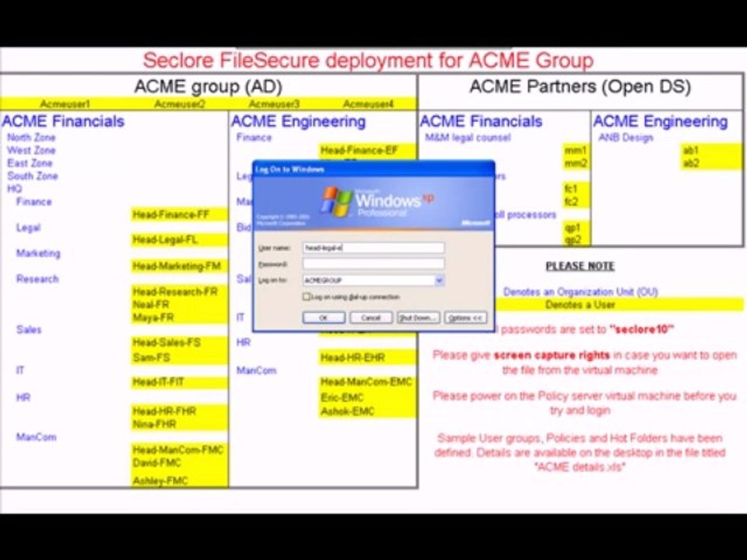This screenshot has height=560, width=747.
Task: Click Cancel in Log On to Windows
Action: pos(370,317)
